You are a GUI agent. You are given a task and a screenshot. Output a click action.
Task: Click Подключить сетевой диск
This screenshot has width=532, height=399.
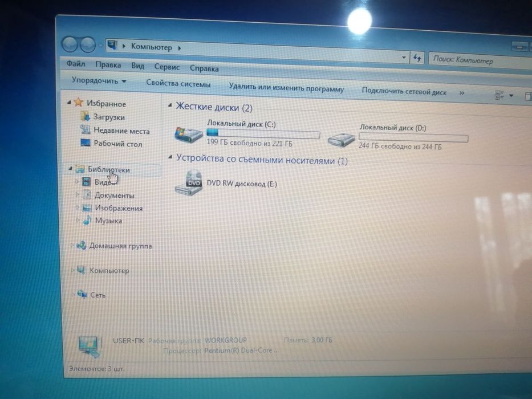pyautogui.click(x=404, y=91)
